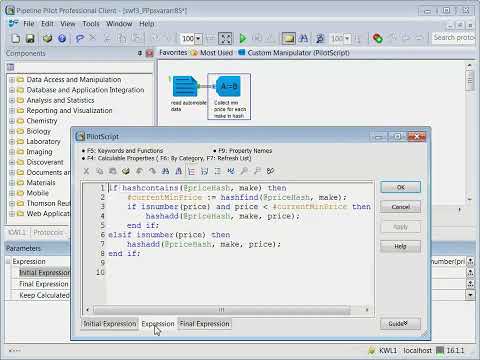Click the fit-to-window icon in main toolbar
The width and height of the screenshot is (480, 360).
[x=225, y=39]
